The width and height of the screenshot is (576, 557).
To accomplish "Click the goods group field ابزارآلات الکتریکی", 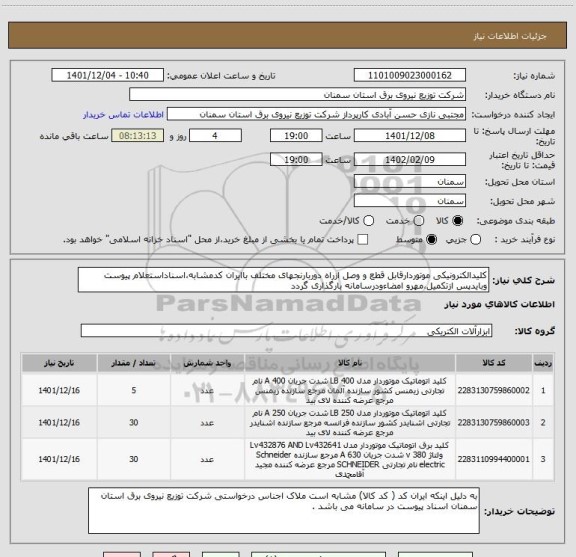I will click(286, 331).
